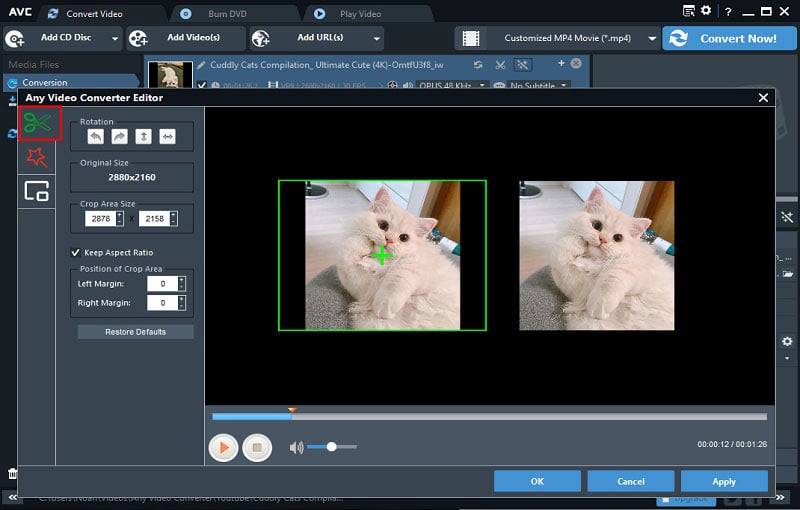
Task: Stop the video preview
Action: coord(257,447)
